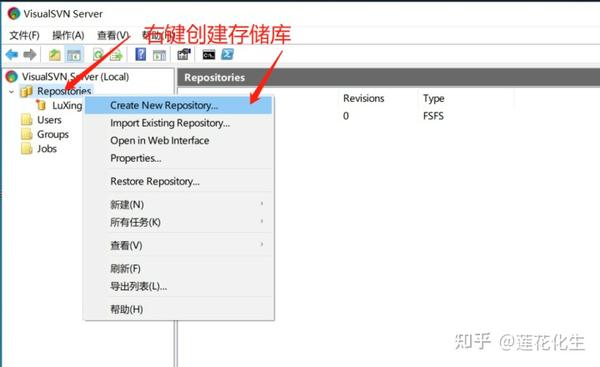Select 所有任务(K) in context menu
This screenshot has width=600, height=367.
point(178,222)
